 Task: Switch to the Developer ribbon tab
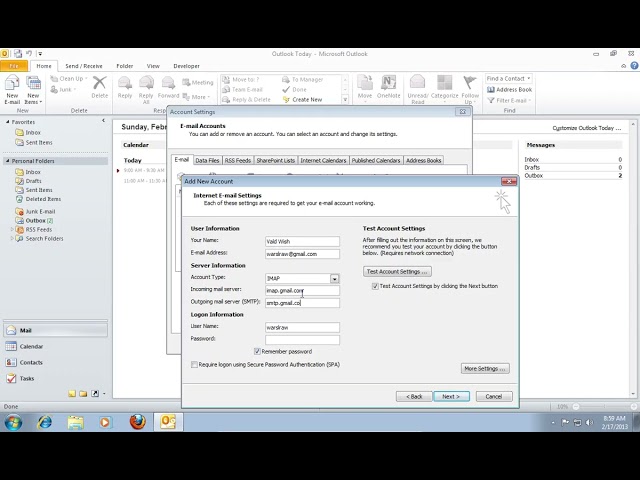(x=186, y=66)
